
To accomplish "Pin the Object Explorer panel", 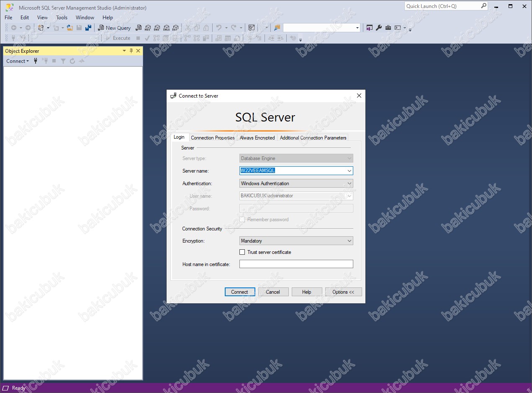I will pyautogui.click(x=131, y=51).
